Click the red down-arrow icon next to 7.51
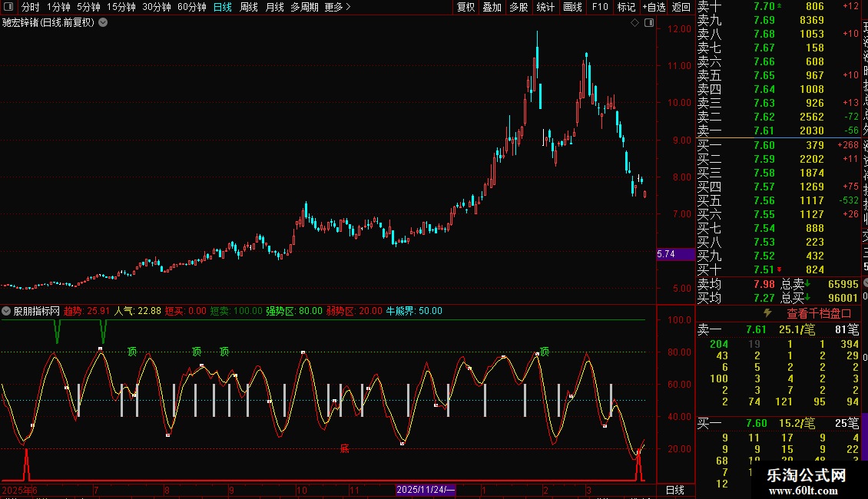868x499 pixels. click(780, 269)
